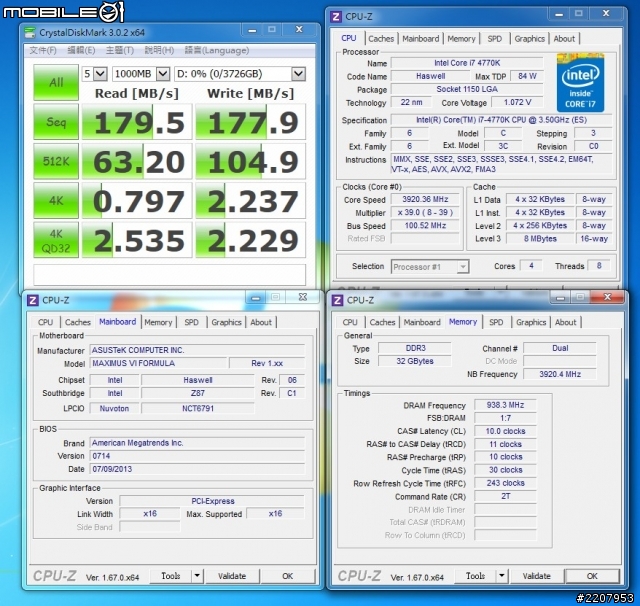The width and height of the screenshot is (640, 606).
Task: Click DRAM Frequency value 938.3 MHz
Action: 505,405
